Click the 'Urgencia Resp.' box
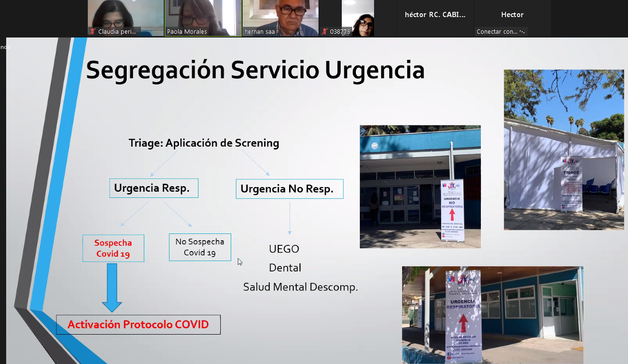 click(153, 188)
